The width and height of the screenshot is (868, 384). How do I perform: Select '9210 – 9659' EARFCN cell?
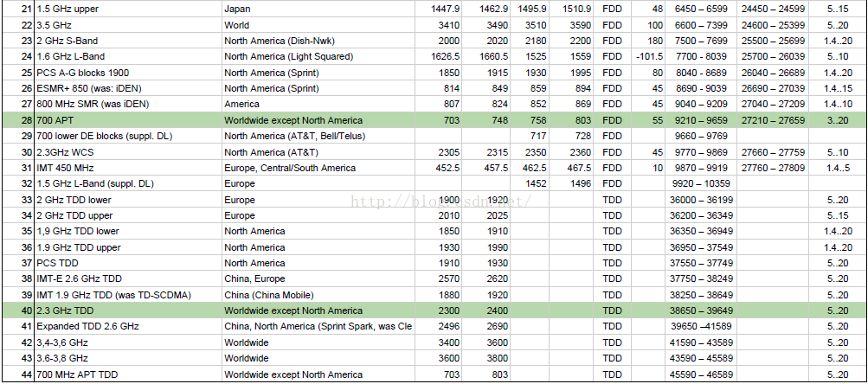point(701,120)
